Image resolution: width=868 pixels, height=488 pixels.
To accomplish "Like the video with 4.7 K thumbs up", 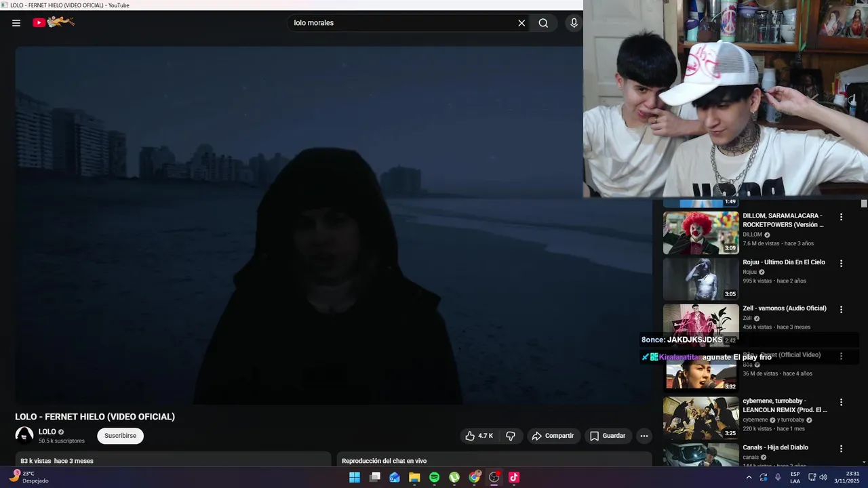I will coord(479,436).
